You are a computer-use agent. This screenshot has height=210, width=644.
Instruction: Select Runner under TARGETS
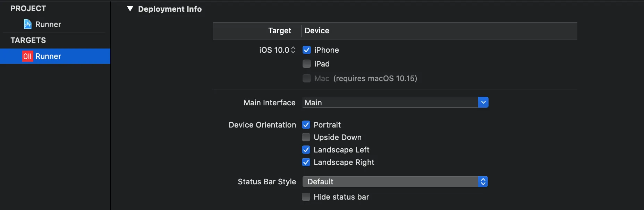[x=48, y=56]
